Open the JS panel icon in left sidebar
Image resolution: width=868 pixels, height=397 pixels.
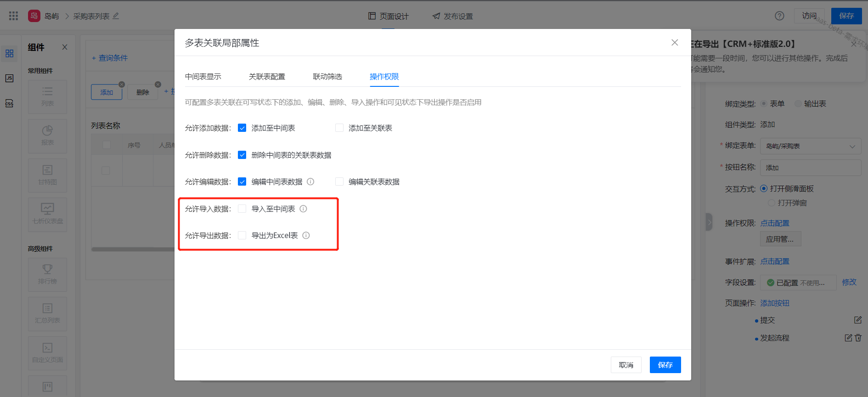(9, 78)
